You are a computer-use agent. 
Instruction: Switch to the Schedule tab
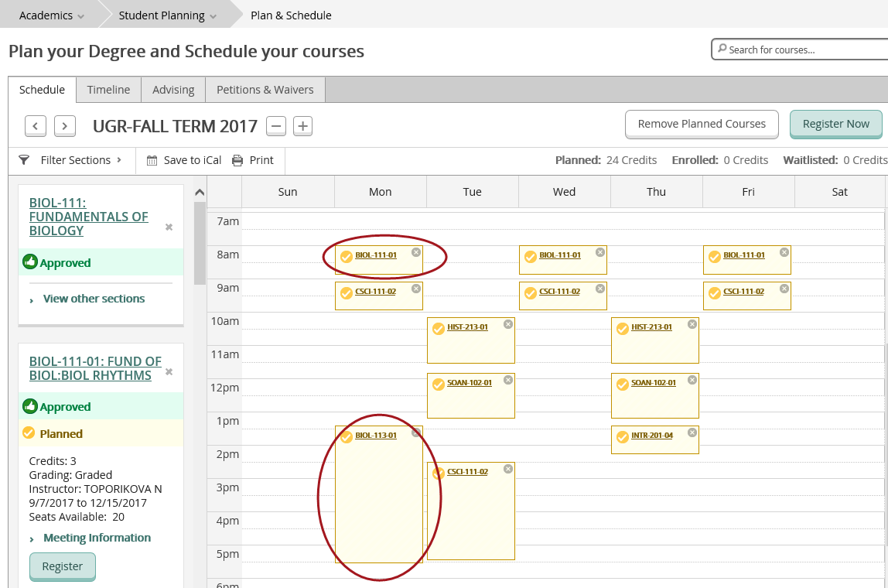point(42,90)
